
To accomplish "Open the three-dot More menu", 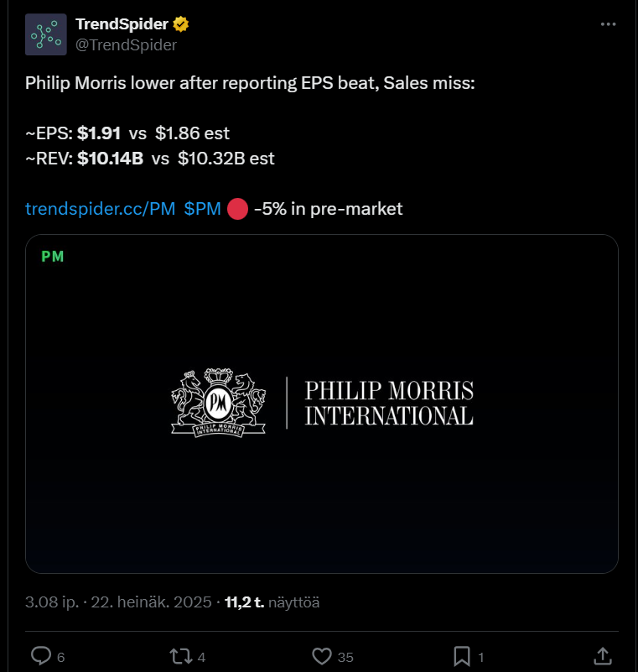I will point(609,24).
